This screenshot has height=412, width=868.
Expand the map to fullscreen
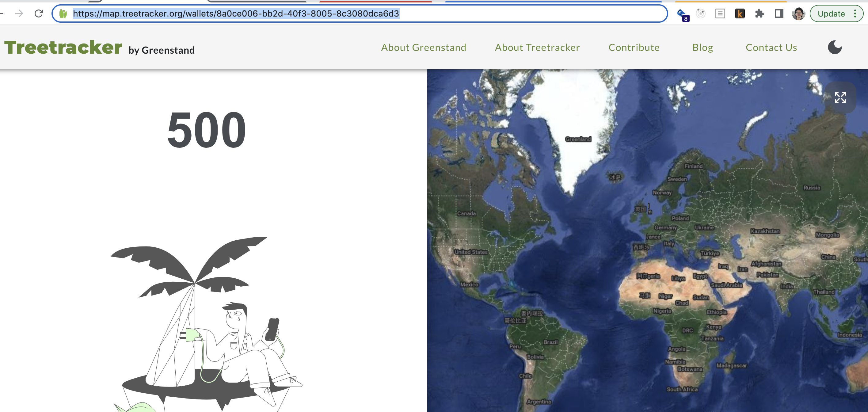pyautogui.click(x=840, y=97)
